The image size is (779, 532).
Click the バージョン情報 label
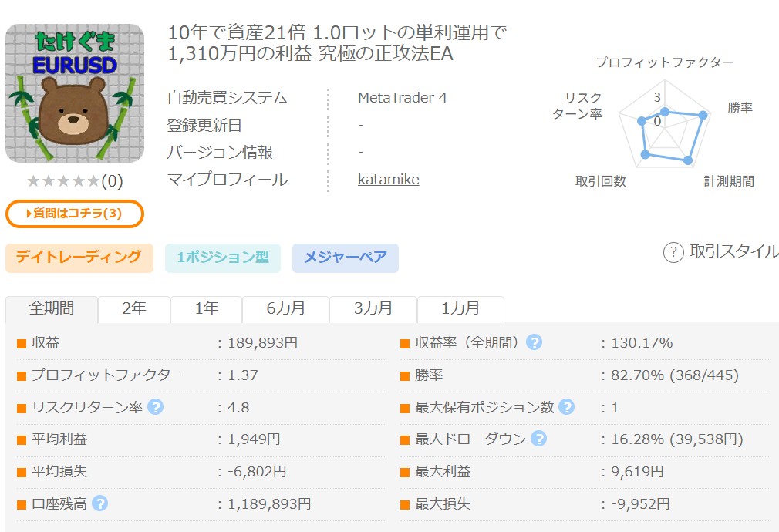pyautogui.click(x=220, y=153)
